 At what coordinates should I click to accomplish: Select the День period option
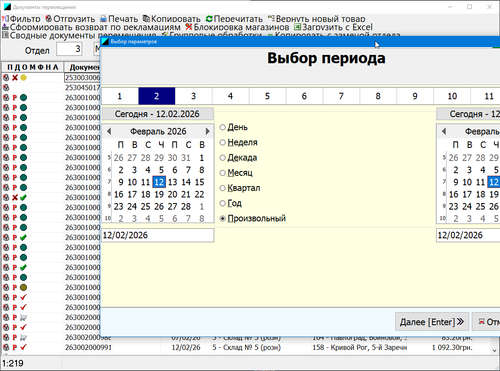[234, 127]
